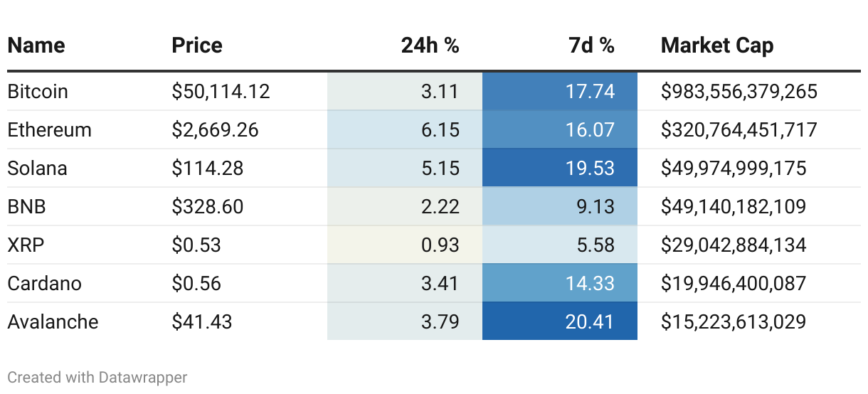Select the Bitcoin row name
868x394 pixels.
(38, 92)
